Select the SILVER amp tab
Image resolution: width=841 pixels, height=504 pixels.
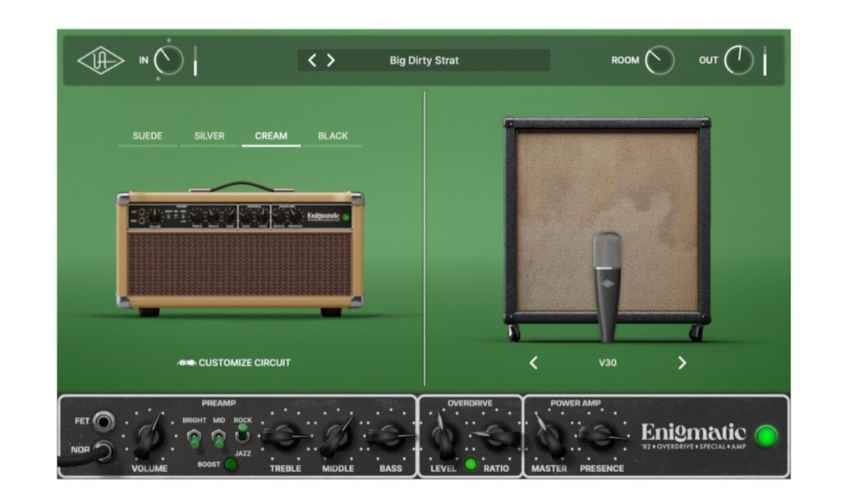click(209, 136)
